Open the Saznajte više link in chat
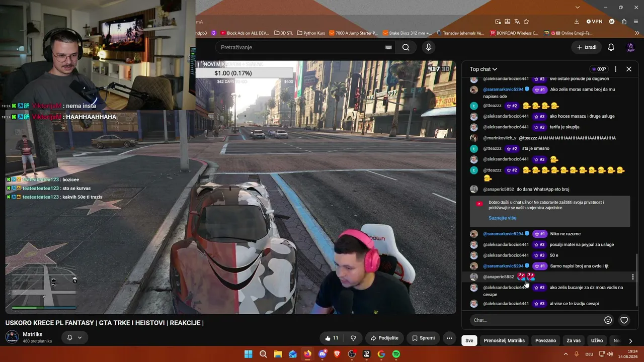This screenshot has width=644, height=362. pos(502,218)
